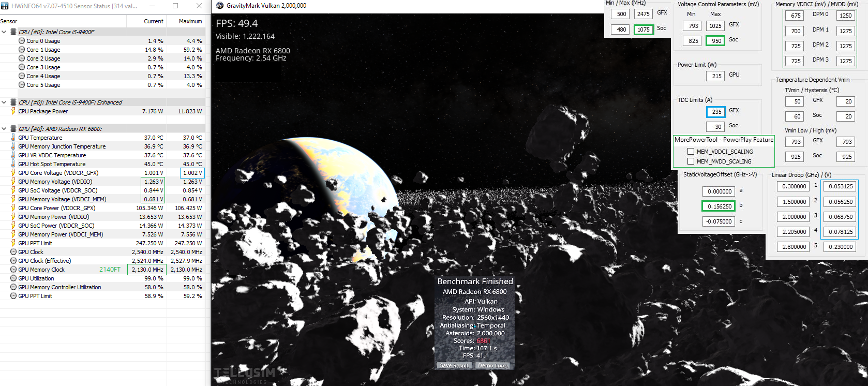868x386 pixels.
Task: Click StaticVoltageOffset coefficient a field showing 0.000000
Action: 719,191
